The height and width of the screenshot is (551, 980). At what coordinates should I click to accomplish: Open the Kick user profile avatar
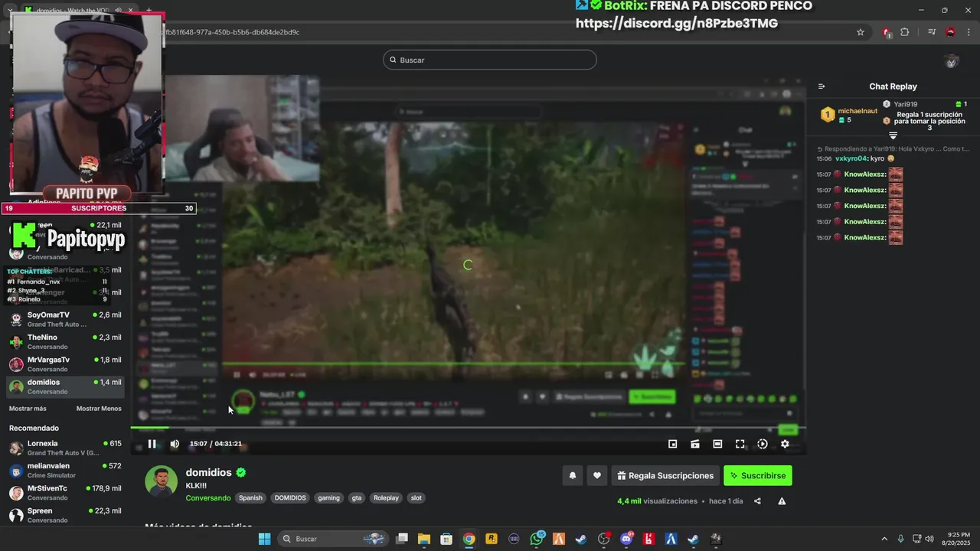click(x=952, y=61)
